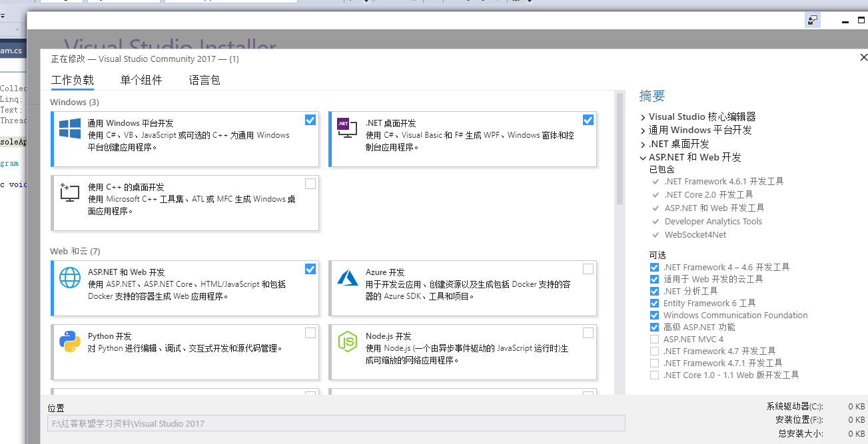This screenshot has height=444, width=868.
Task: Uncheck the ASP.NET 和 Web 开发 workload checkbox
Action: click(x=310, y=269)
